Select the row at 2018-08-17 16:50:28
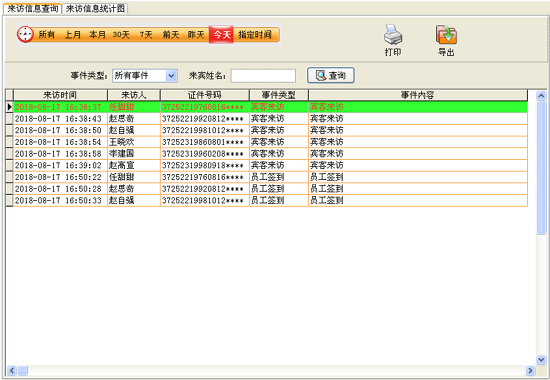This screenshot has height=380, width=550. click(270, 188)
